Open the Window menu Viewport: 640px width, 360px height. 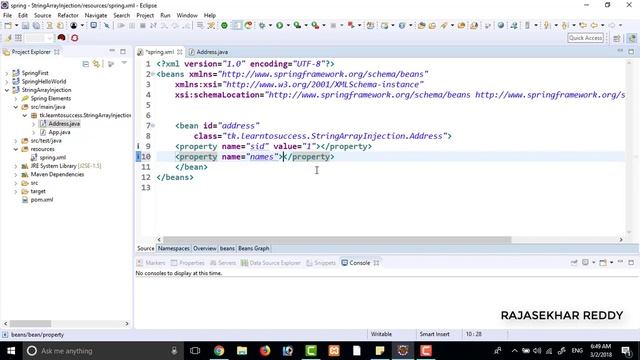(x=187, y=15)
